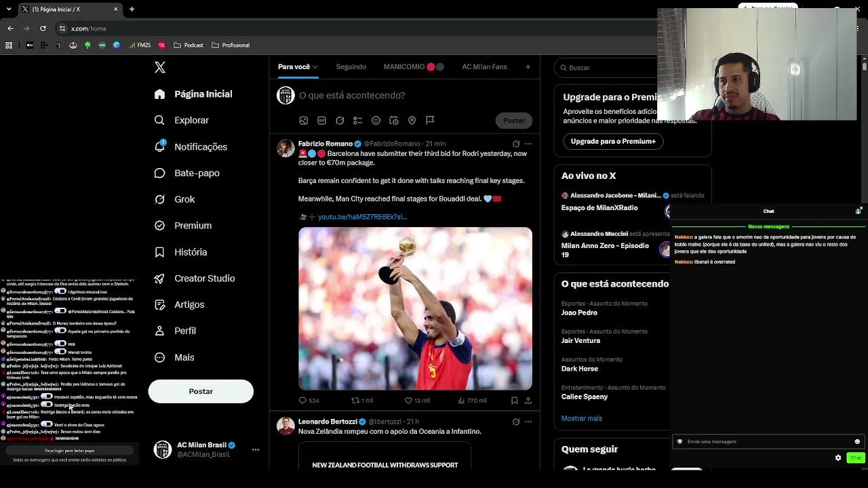
Task: Open Cailee Spaeny trending topic
Action: point(585,396)
